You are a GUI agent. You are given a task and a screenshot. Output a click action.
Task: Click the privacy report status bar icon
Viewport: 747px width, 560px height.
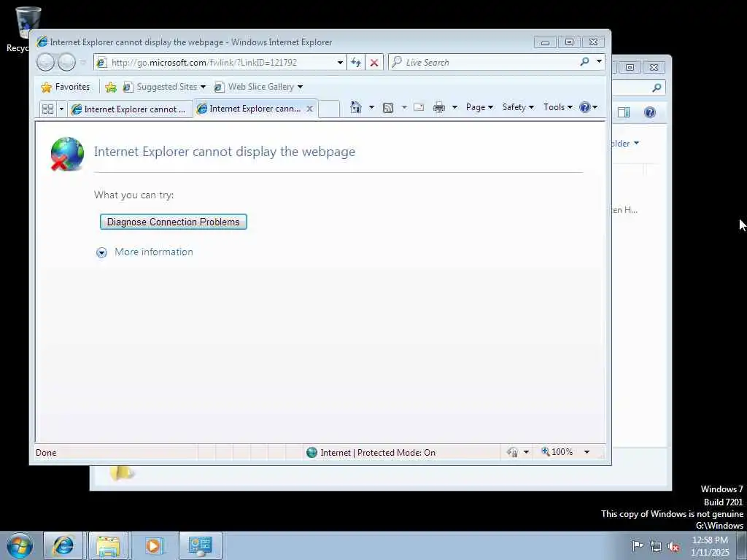coord(513,452)
